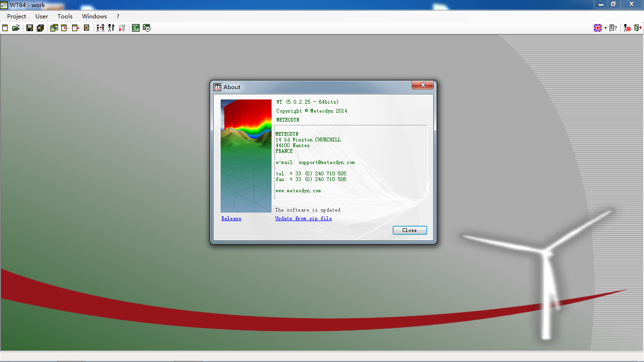Click the fax: + 33 (0) 240 710 506 line
Image resolution: width=644 pixels, height=362 pixels.
(x=311, y=180)
